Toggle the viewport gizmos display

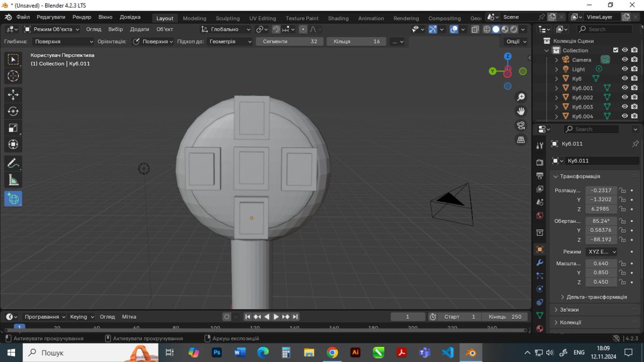click(433, 30)
